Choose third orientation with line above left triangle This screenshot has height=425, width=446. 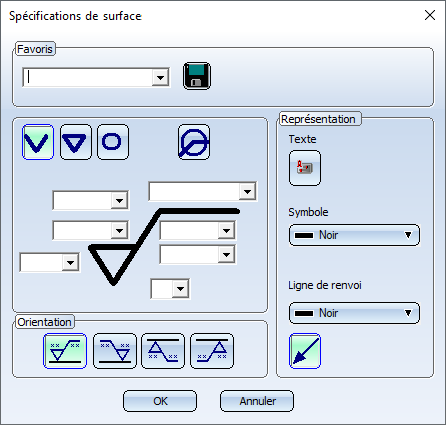point(163,351)
